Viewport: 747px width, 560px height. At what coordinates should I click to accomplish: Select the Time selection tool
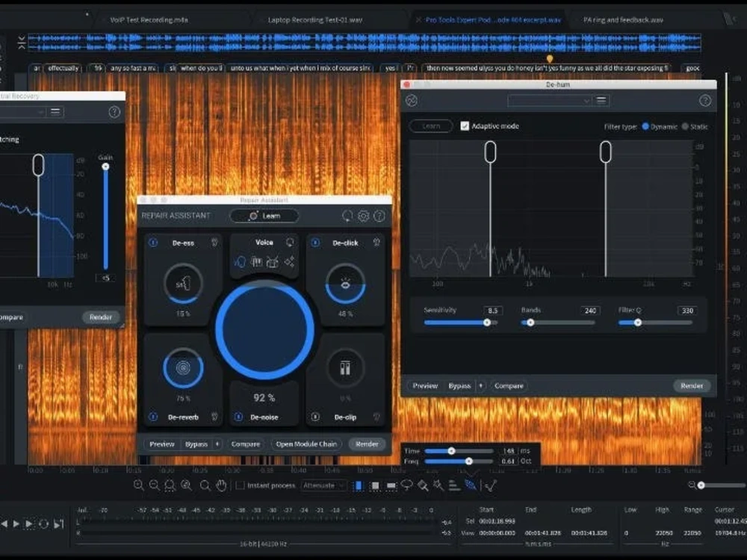(x=358, y=485)
